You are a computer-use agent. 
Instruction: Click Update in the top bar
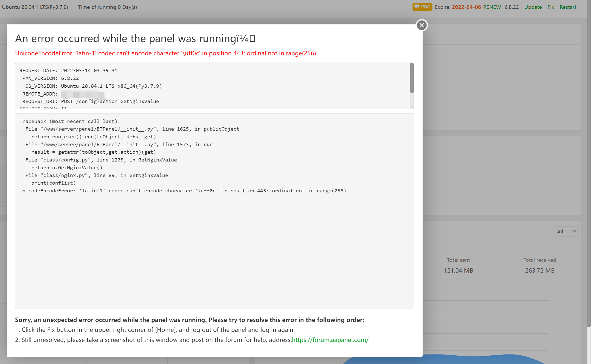533,7
